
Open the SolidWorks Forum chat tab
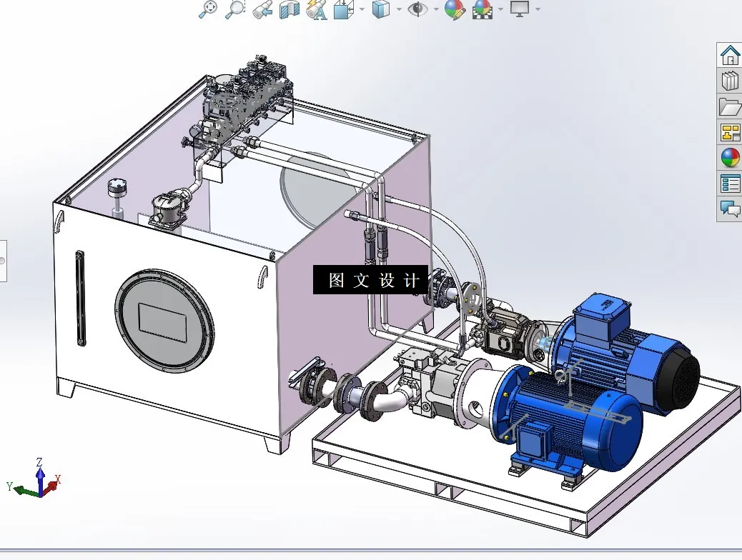point(730,208)
